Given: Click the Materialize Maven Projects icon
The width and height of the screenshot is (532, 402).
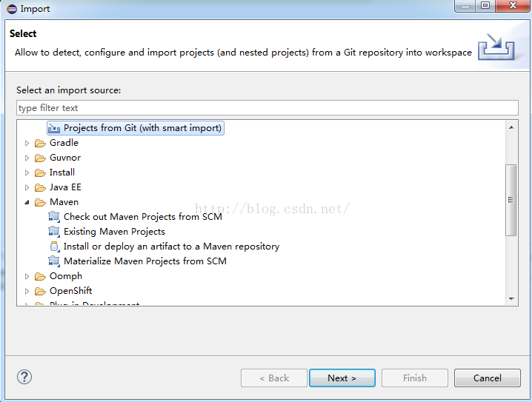Looking at the screenshot, I should pyautogui.click(x=54, y=261).
